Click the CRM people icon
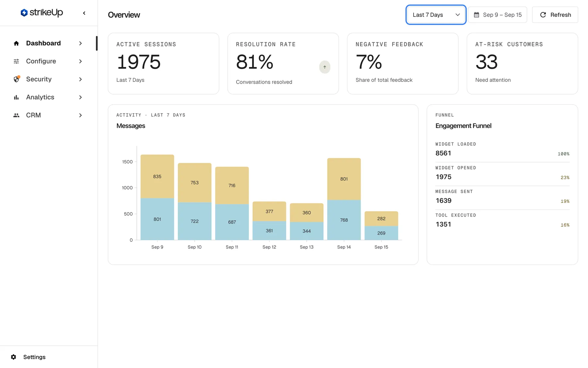The width and height of the screenshot is (588, 368). [16, 115]
